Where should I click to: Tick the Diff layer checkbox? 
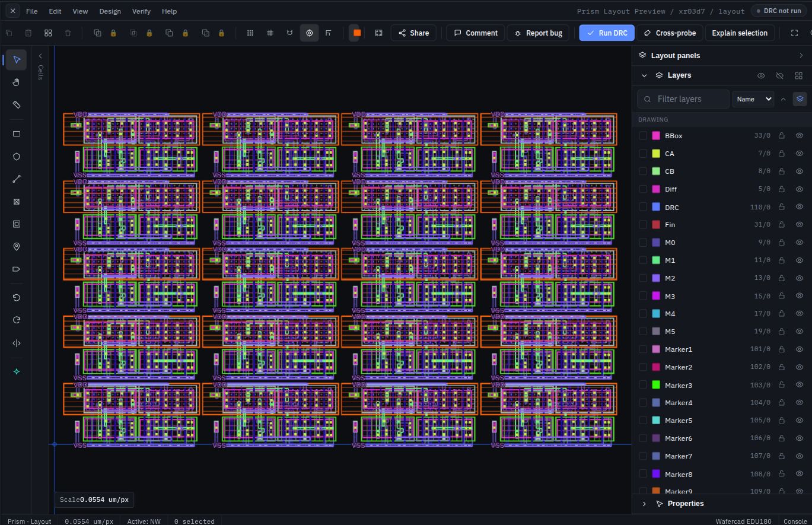pyautogui.click(x=643, y=189)
